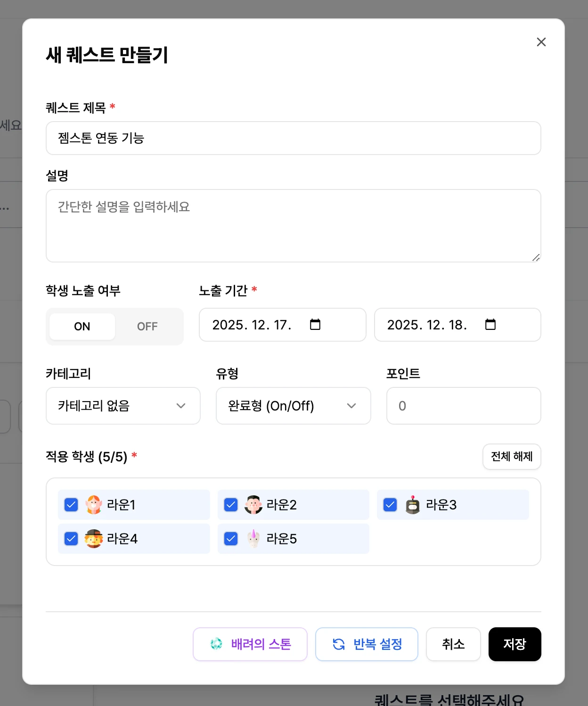Click the 배려의 스톤 button
Viewport: 588px width, 706px height.
click(x=250, y=644)
